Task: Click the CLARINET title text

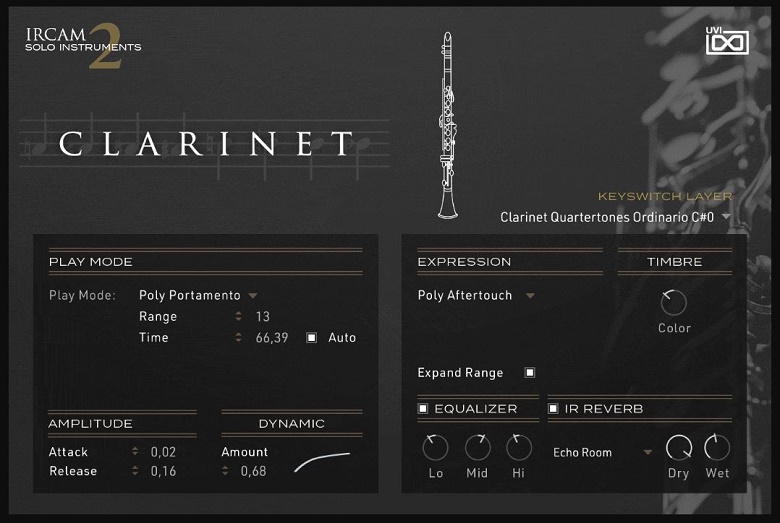Action: pos(207,144)
